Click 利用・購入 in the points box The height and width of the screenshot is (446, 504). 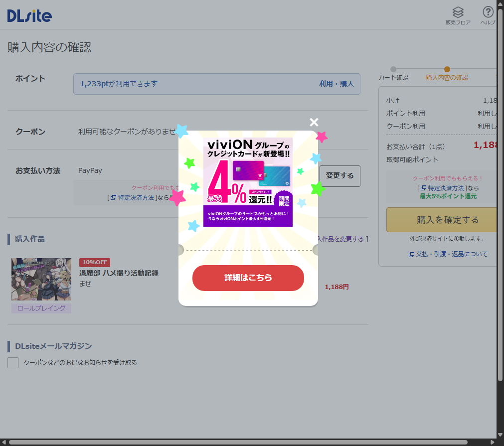[336, 84]
